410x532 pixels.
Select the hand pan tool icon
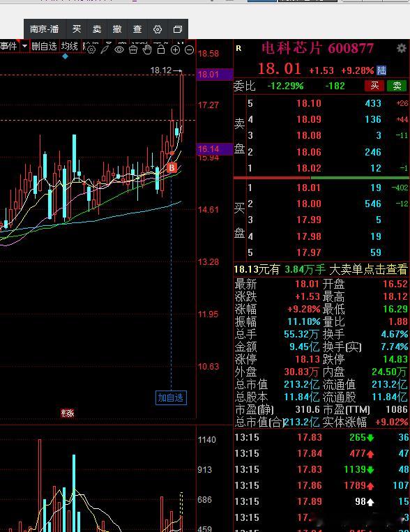click(x=147, y=50)
